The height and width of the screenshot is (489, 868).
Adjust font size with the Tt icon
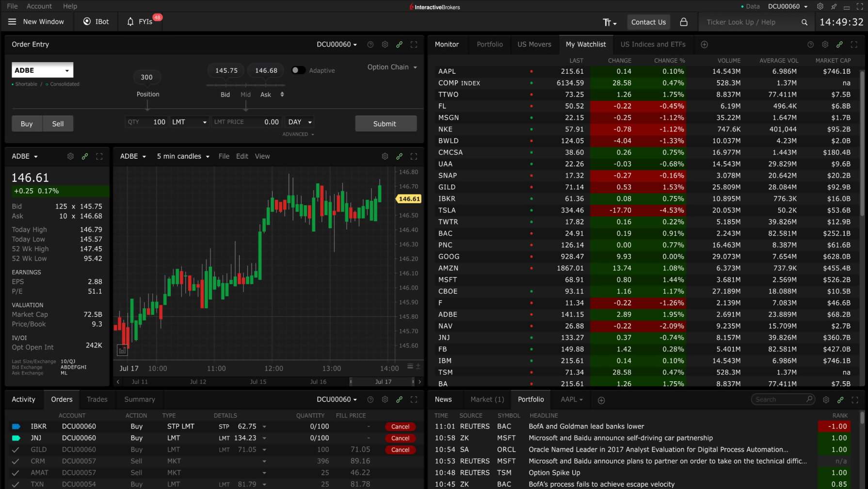608,22
